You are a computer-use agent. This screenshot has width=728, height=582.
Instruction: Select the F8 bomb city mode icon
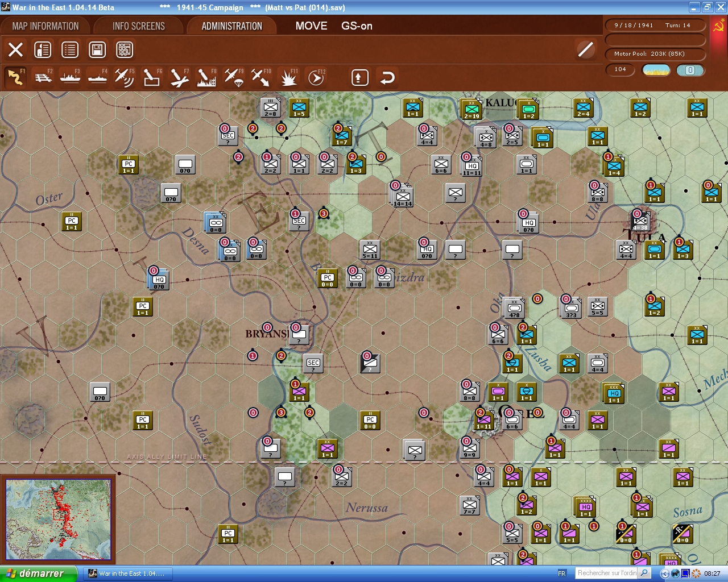click(x=206, y=77)
